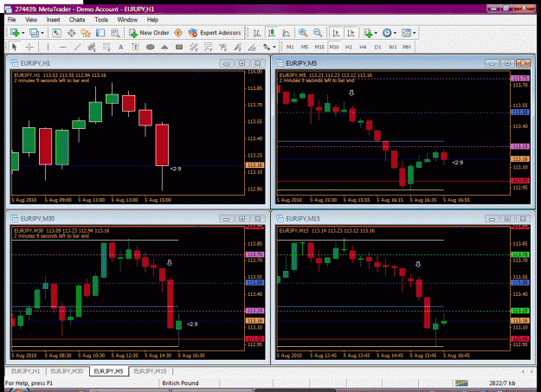The height and width of the screenshot is (392, 541).
Task: Open the Insert menu
Action: click(53, 20)
